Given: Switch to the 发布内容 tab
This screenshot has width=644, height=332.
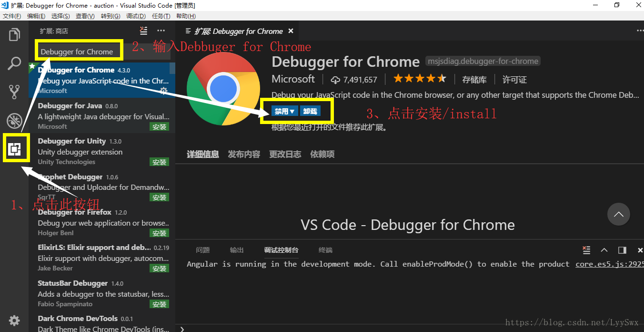Looking at the screenshot, I should point(244,154).
